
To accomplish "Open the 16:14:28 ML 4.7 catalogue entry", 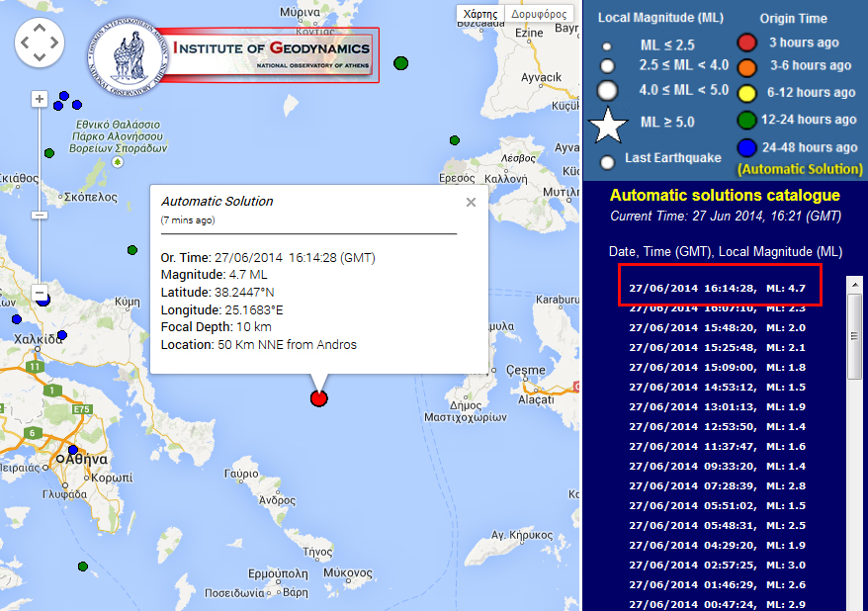I will 718,288.
